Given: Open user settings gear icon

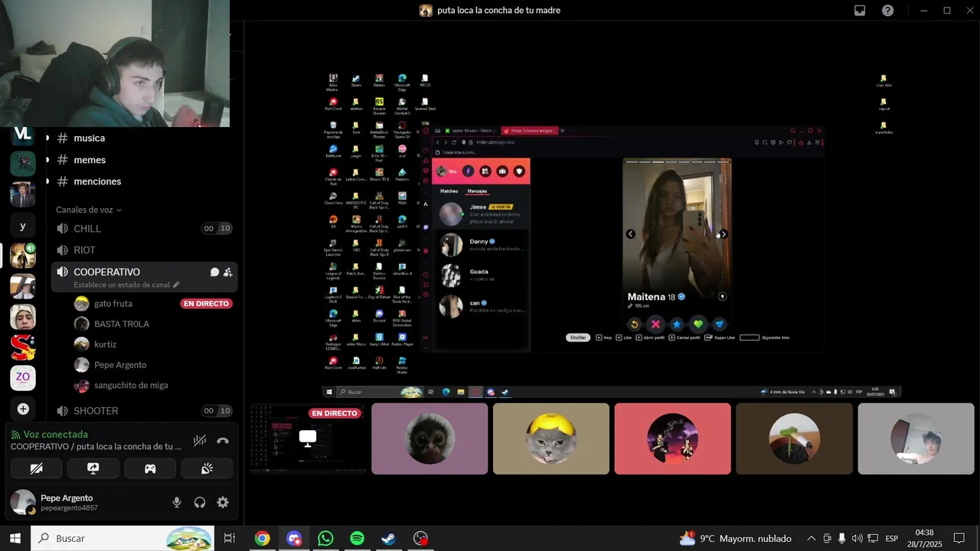Looking at the screenshot, I should 223,503.
